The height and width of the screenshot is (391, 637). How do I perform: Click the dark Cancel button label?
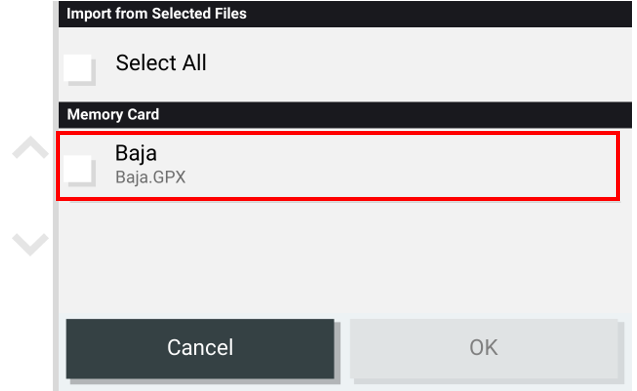pyautogui.click(x=200, y=348)
